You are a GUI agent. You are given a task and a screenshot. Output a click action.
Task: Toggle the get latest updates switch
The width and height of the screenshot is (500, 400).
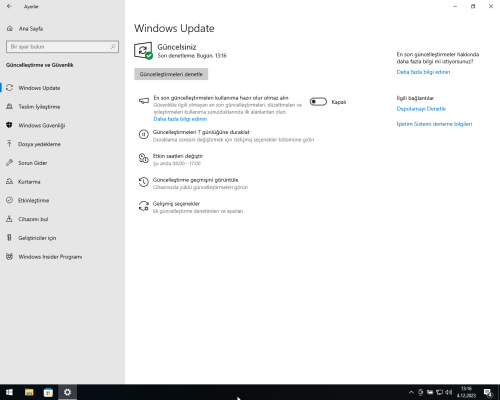(318, 102)
